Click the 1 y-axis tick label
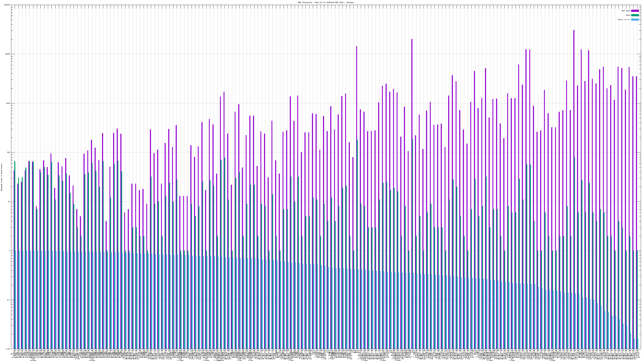 point(9,251)
